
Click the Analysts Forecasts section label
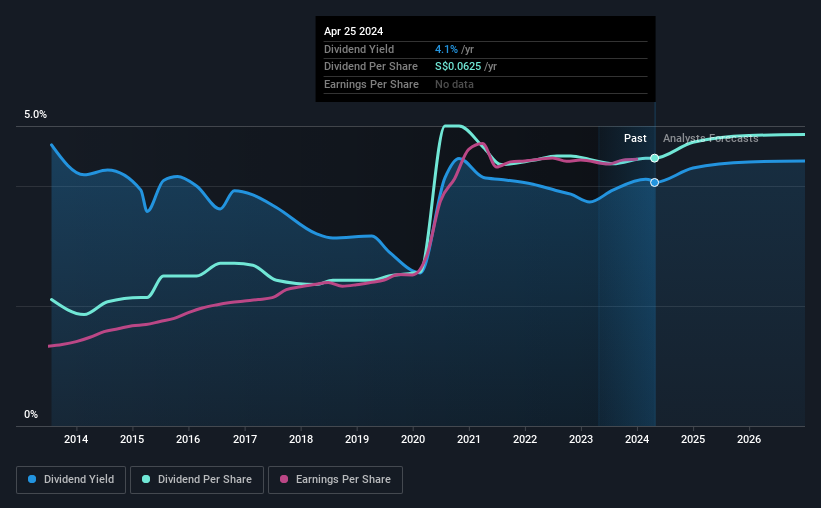pos(711,138)
